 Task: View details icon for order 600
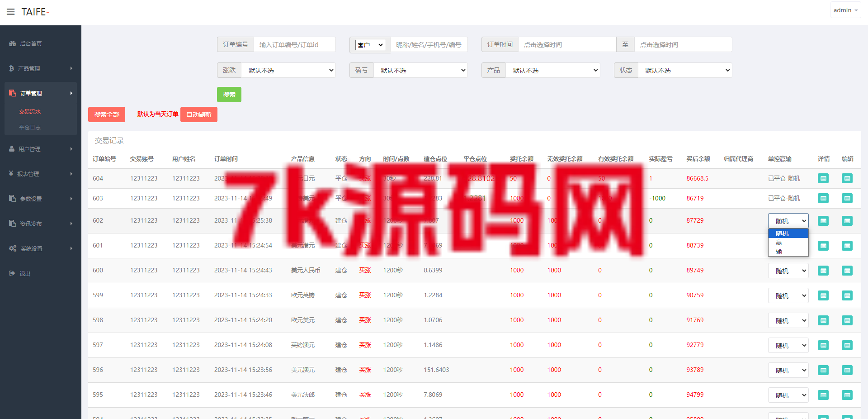[x=823, y=271]
